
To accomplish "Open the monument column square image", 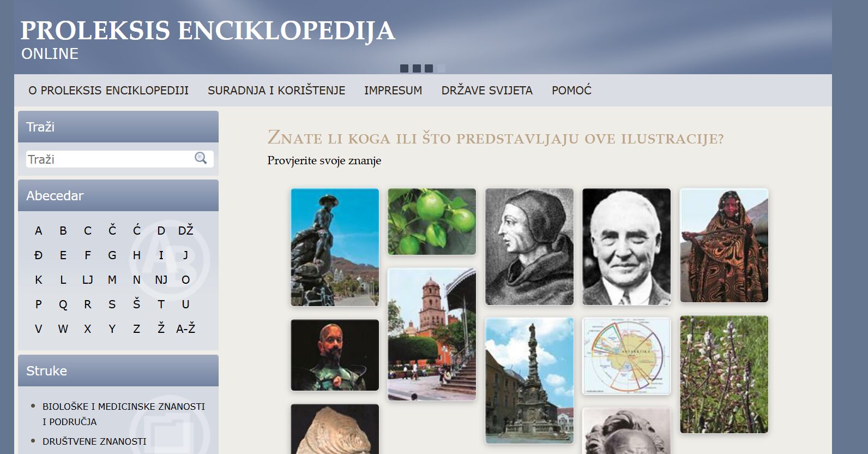I will tap(529, 380).
